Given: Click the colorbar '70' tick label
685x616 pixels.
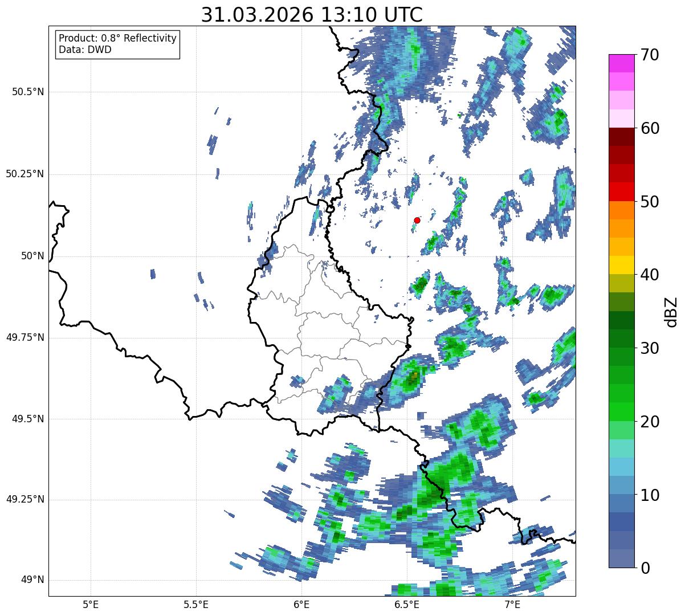Looking at the screenshot, I should (649, 55).
